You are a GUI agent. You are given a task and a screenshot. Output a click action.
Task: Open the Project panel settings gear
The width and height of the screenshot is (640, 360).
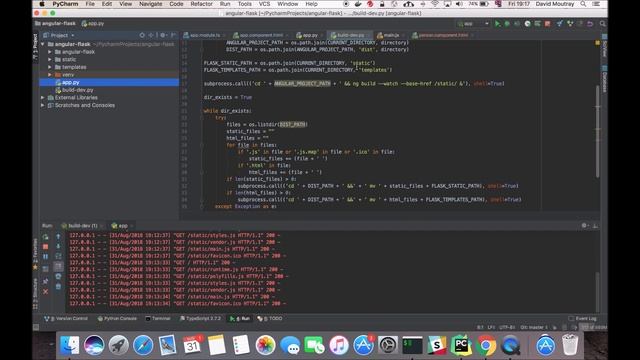point(163,36)
